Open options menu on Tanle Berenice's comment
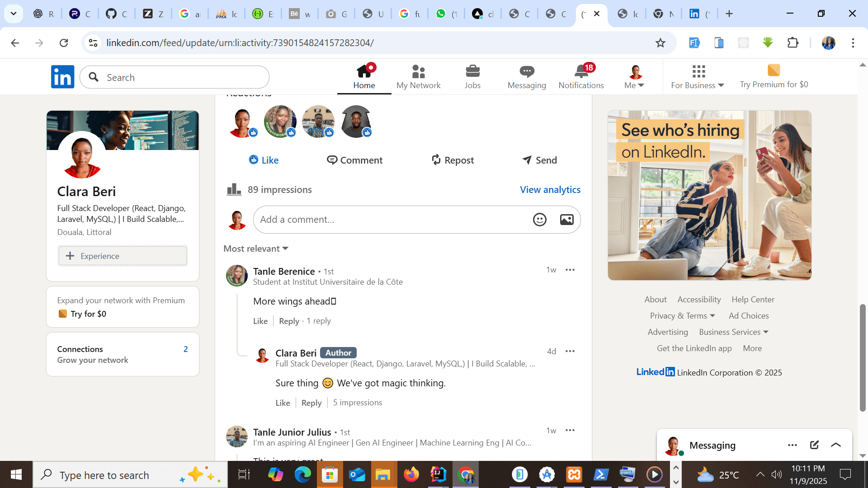 (x=570, y=270)
